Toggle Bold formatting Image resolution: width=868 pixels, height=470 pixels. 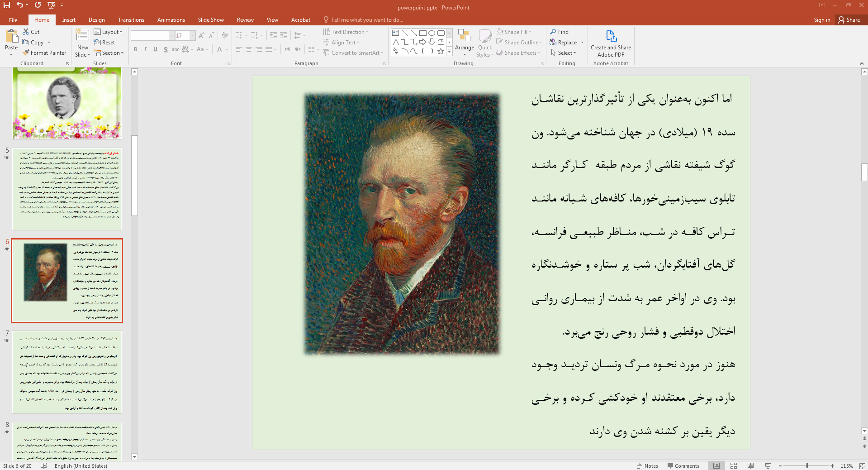click(135, 49)
